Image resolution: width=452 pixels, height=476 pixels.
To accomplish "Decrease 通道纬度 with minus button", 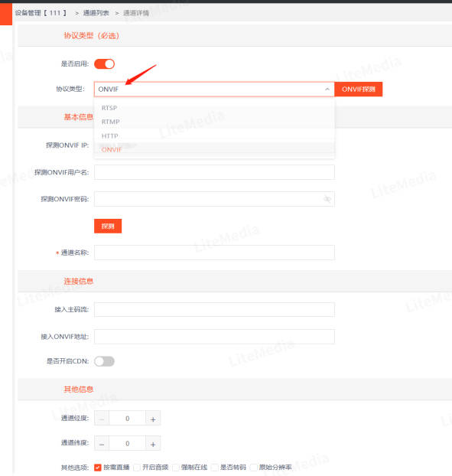I will click(x=102, y=444).
